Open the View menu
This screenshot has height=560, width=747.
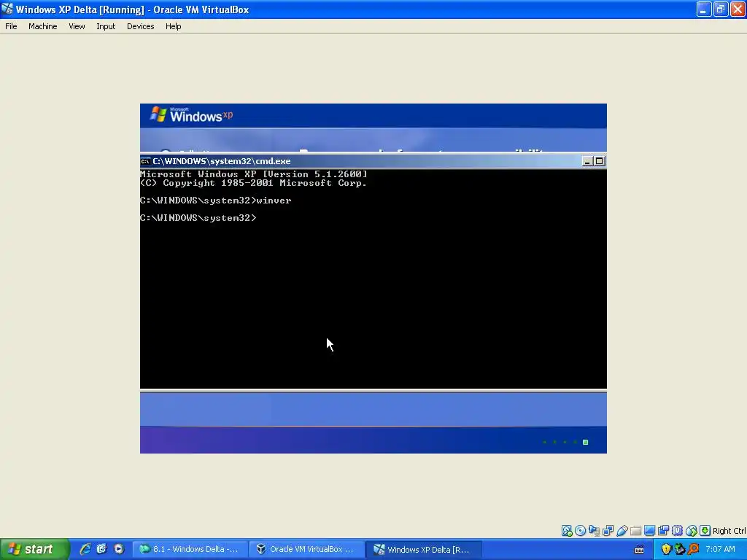pos(77,26)
